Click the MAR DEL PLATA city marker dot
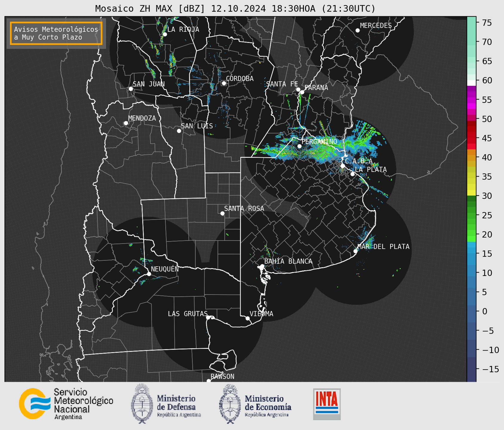The width and height of the screenshot is (504, 430). click(x=356, y=251)
